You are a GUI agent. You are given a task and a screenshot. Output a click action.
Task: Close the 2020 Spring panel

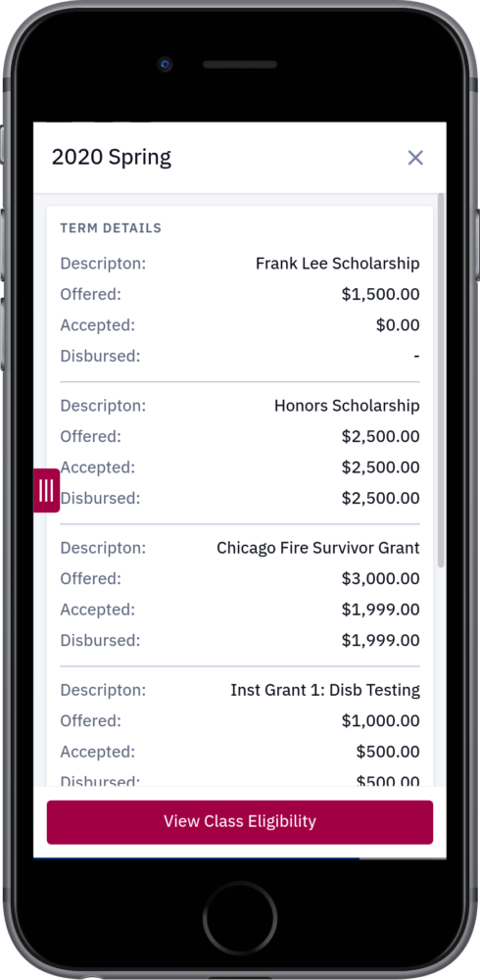pyautogui.click(x=415, y=158)
